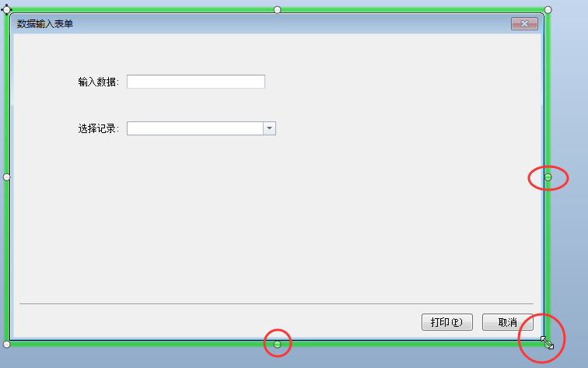Click the 取消 button
Viewport: 588px width, 368px height.
click(x=507, y=322)
